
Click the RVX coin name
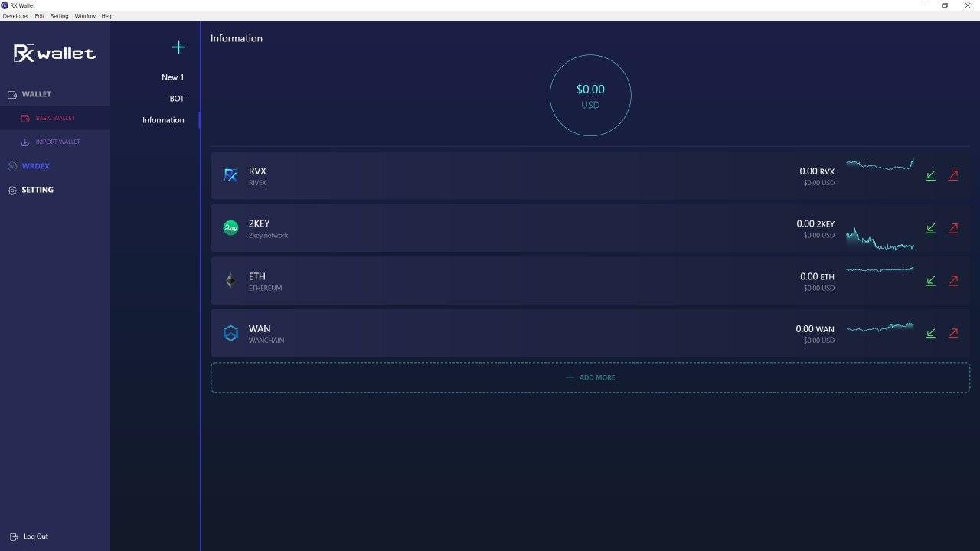257,171
